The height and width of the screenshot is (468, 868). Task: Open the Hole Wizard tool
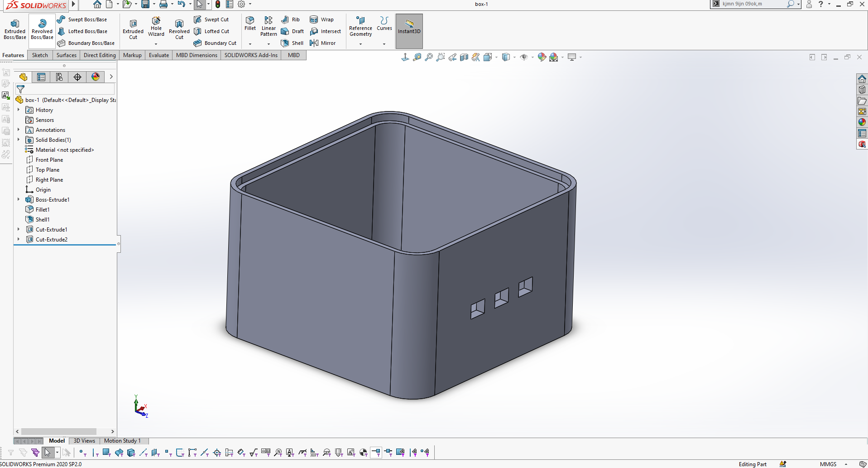pyautogui.click(x=156, y=27)
